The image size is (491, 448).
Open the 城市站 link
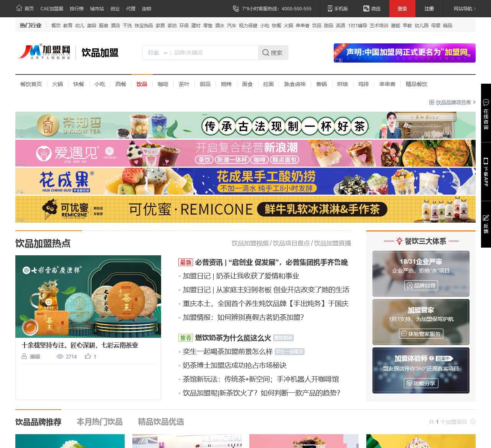pos(97,8)
